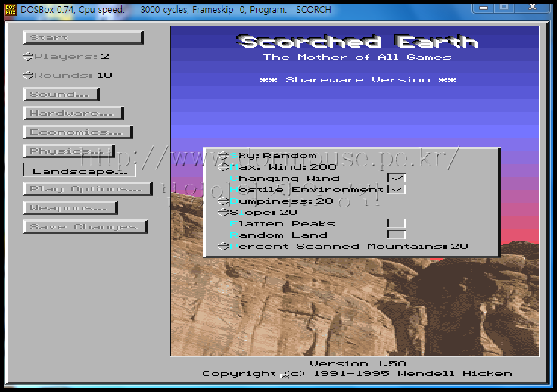Screen dimensions: 557x392
Task: Click '** Shareware Version **' text
Action: point(358,80)
